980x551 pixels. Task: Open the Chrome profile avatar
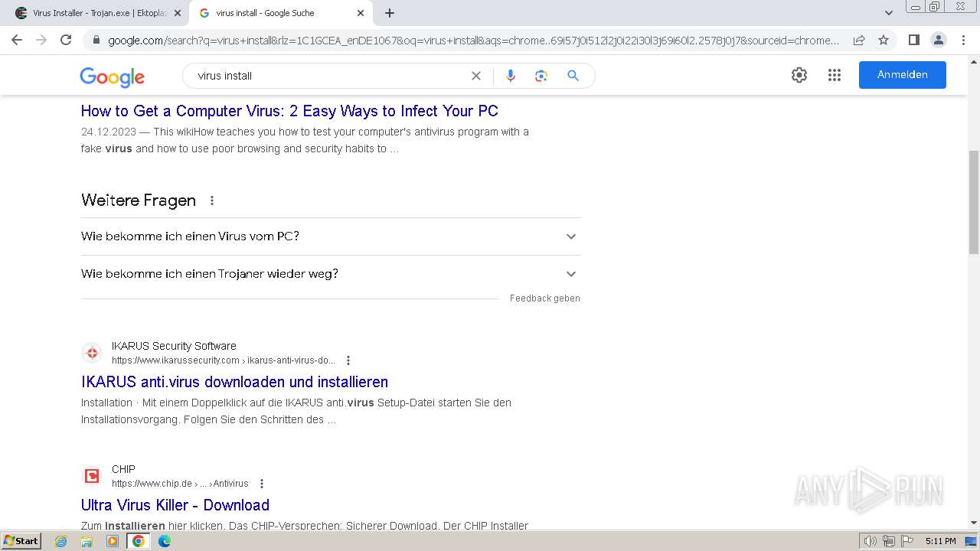click(x=938, y=40)
